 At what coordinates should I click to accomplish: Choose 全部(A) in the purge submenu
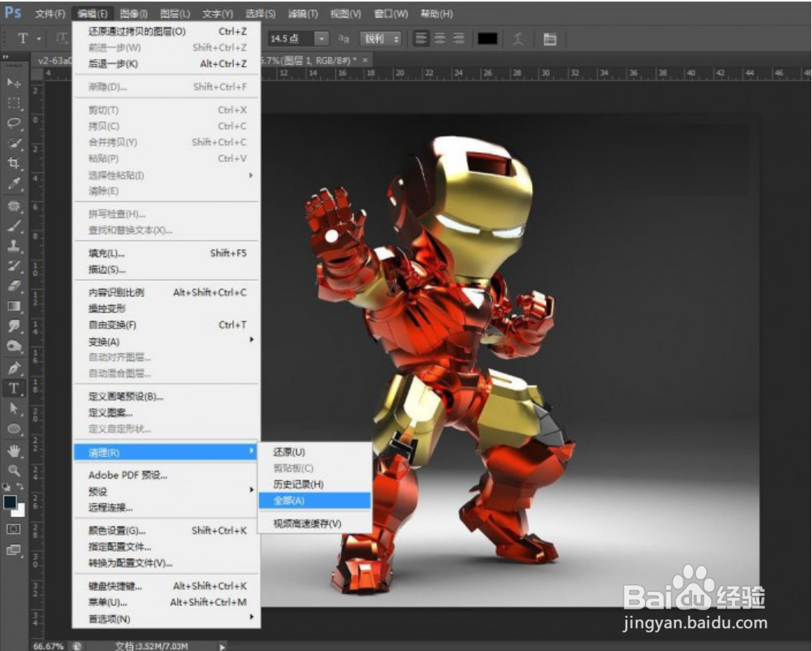(x=314, y=500)
